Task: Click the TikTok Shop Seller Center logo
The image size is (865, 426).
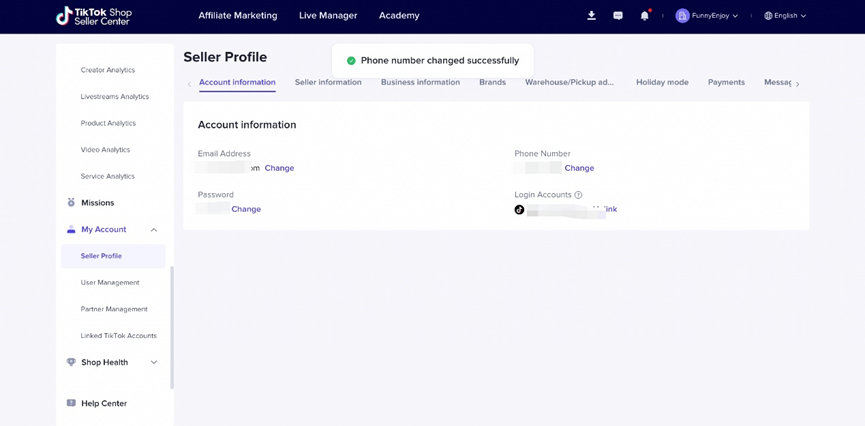Action: [94, 16]
